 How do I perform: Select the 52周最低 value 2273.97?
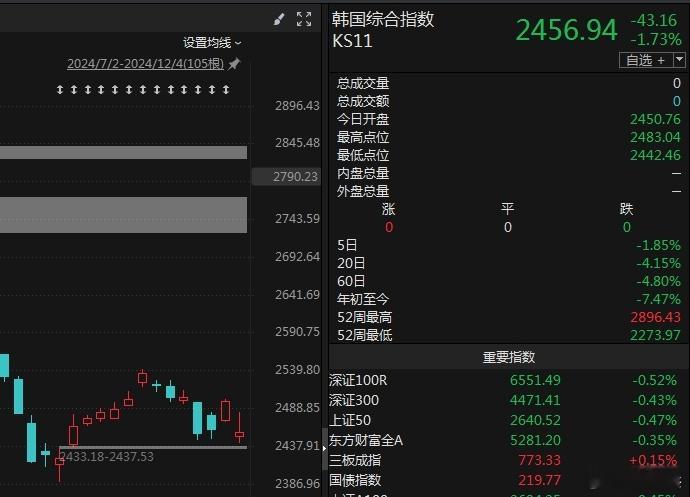[655, 335]
